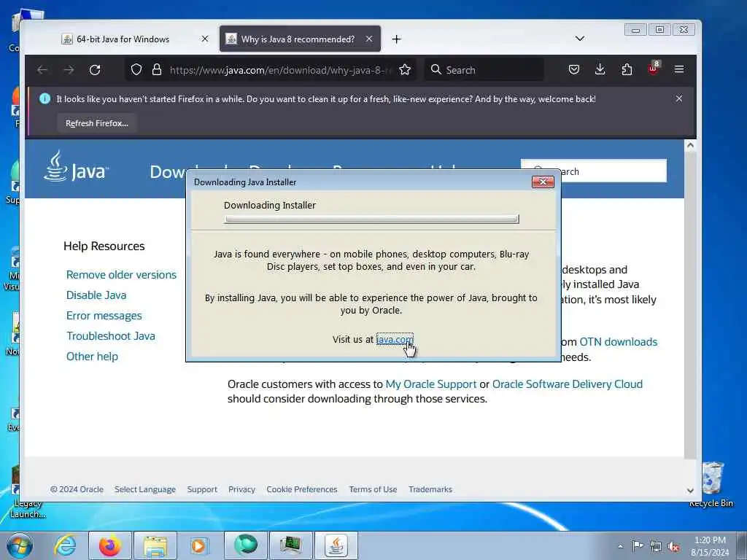Bookmark this page with the star icon
Viewport: 747px width, 560px height.
coord(405,70)
